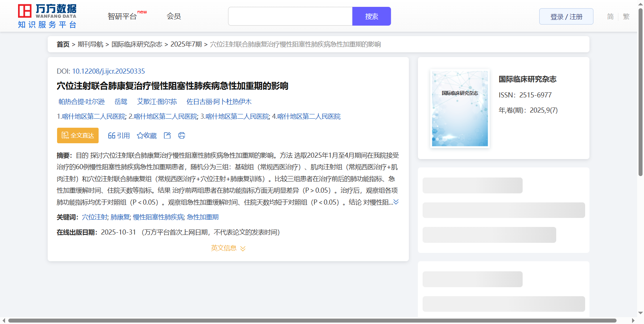Open the journal cover thumbnail

[460, 108]
